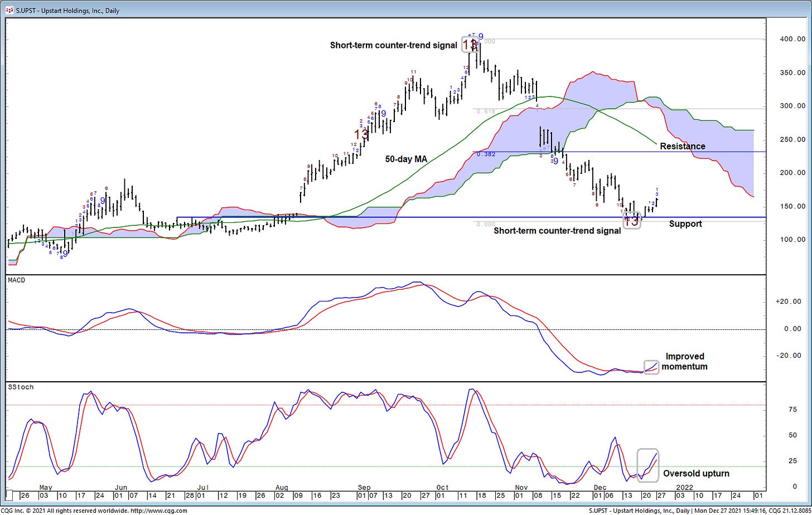Click the 'Support' annotation text
The height and width of the screenshot is (515, 812).
coord(685,224)
